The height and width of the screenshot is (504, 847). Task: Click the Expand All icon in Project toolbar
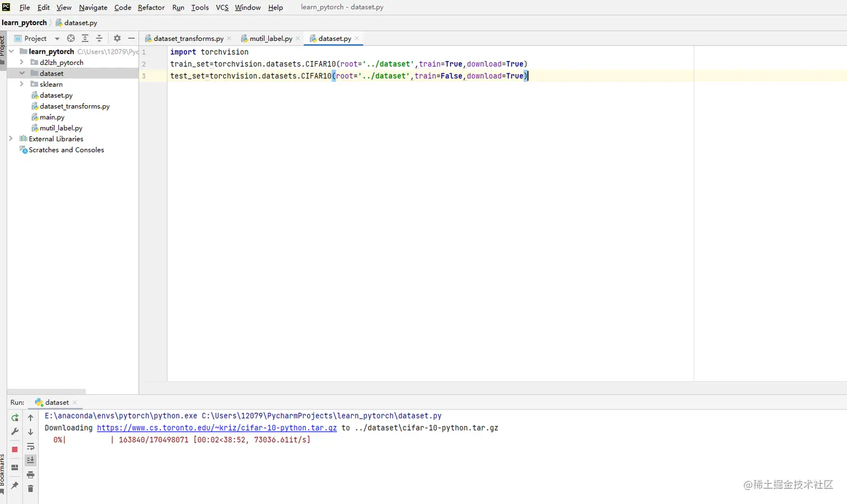click(85, 38)
